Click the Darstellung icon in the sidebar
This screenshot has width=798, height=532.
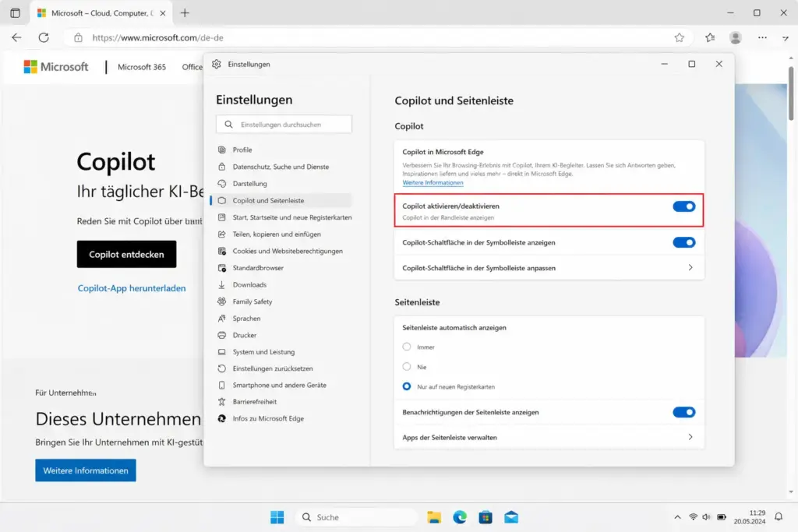click(222, 184)
